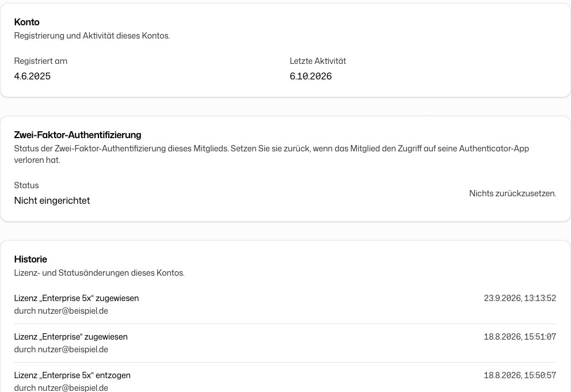This screenshot has height=392, width=571.
Task: Select the timestamp 23.9.2026, 13:13:52
Action: coord(520,298)
